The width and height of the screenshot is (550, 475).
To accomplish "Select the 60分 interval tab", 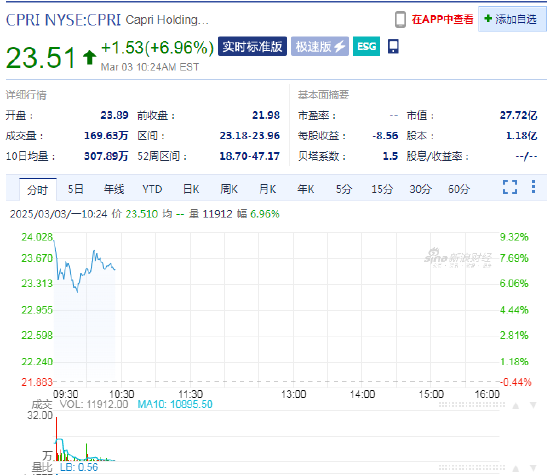I will click(x=459, y=189).
